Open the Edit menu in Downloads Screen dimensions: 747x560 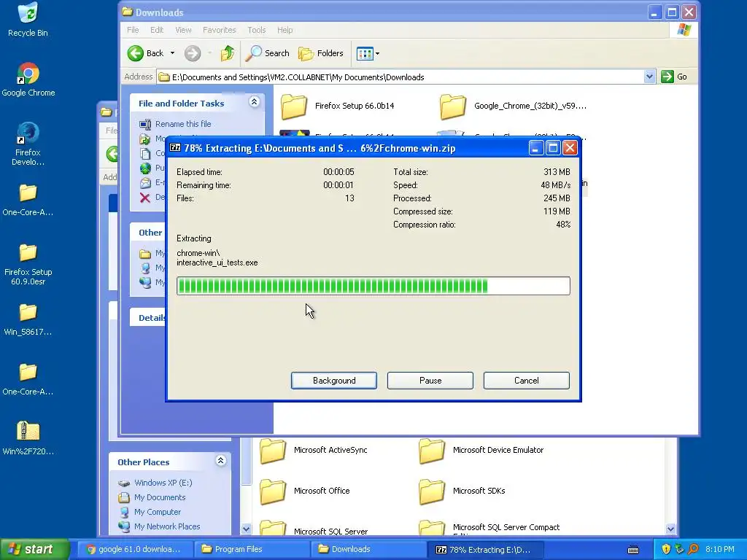coord(157,30)
